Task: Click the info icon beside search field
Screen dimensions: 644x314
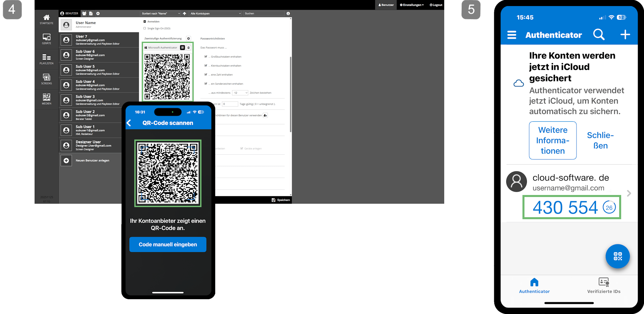Action: (288, 13)
